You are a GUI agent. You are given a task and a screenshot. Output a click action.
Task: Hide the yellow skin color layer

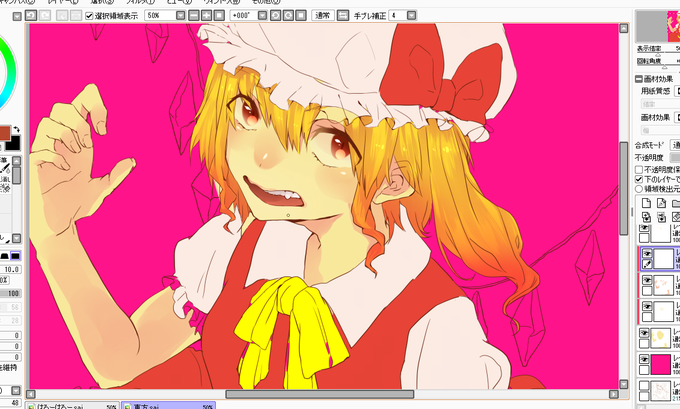pyautogui.click(x=644, y=333)
